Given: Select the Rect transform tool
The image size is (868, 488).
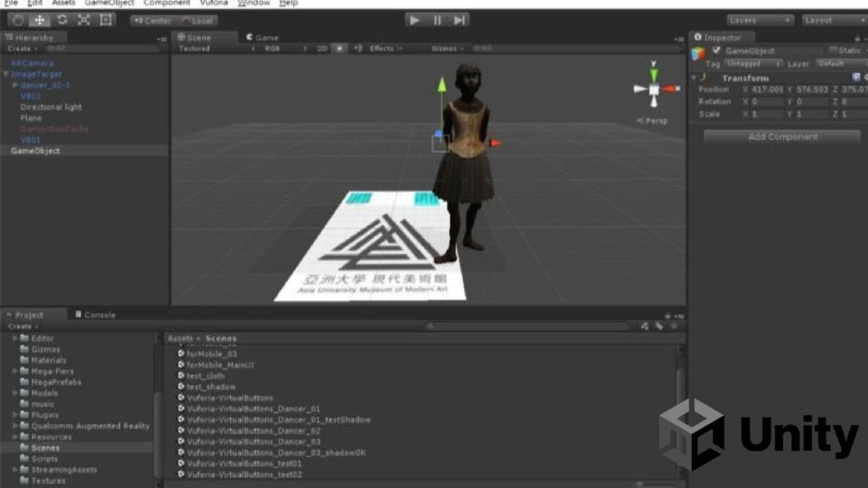Looking at the screenshot, I should click(106, 20).
